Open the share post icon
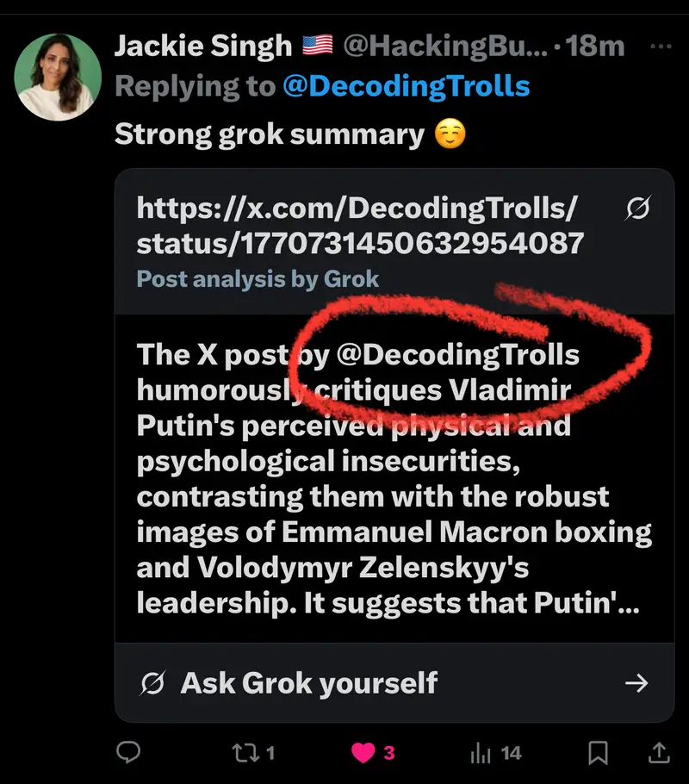Image resolution: width=689 pixels, height=784 pixels. [x=659, y=752]
